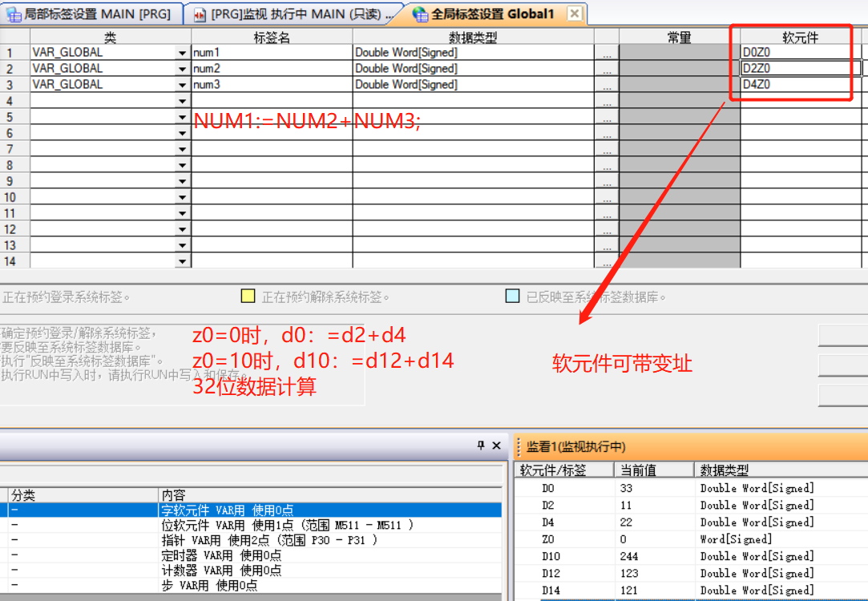This screenshot has width=868, height=601.
Task: Click the blue 已反映至系统标签数据库 legend box
Action: point(513,296)
